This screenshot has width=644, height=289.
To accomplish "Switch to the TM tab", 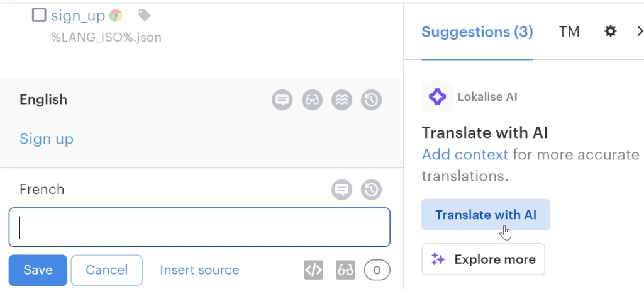I will pos(569,31).
